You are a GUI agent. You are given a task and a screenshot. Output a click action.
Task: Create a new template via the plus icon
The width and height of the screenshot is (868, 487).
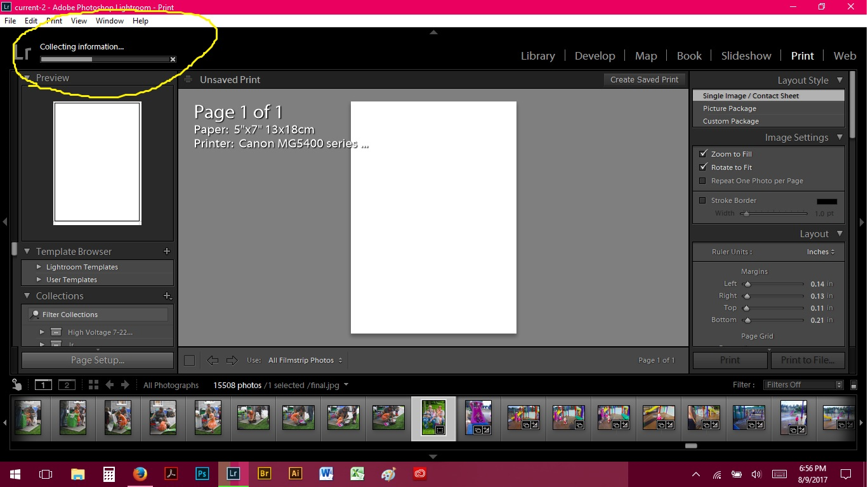166,251
